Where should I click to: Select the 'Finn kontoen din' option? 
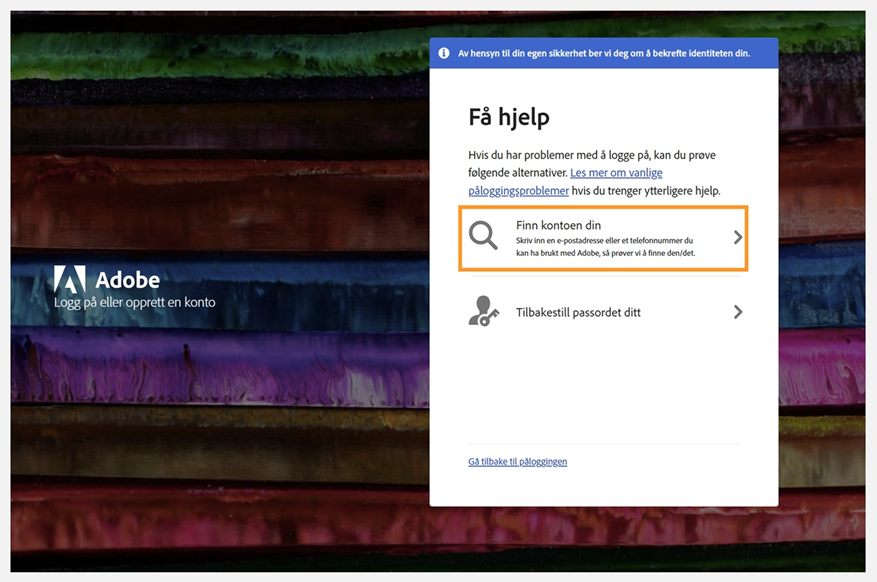[x=603, y=239]
